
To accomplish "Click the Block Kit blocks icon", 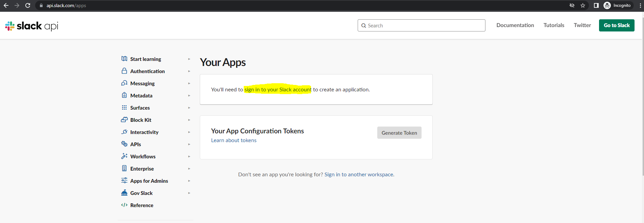I will coord(124,120).
